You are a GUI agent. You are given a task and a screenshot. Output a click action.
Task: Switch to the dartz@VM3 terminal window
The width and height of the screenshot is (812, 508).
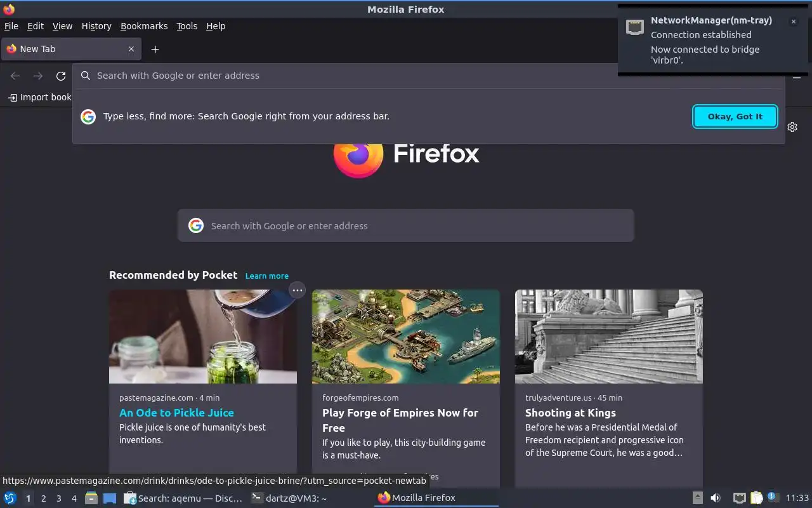(289, 498)
